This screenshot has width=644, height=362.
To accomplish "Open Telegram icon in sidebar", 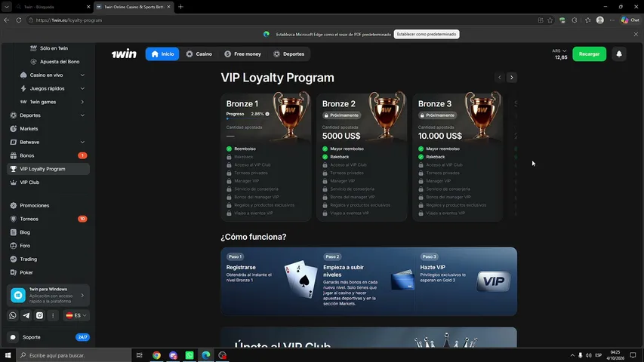I will [x=26, y=315].
